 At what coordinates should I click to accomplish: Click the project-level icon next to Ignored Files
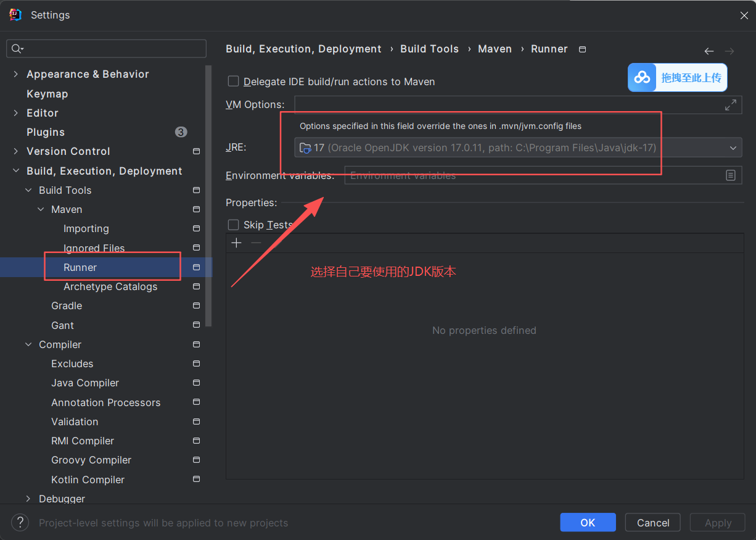(x=196, y=247)
